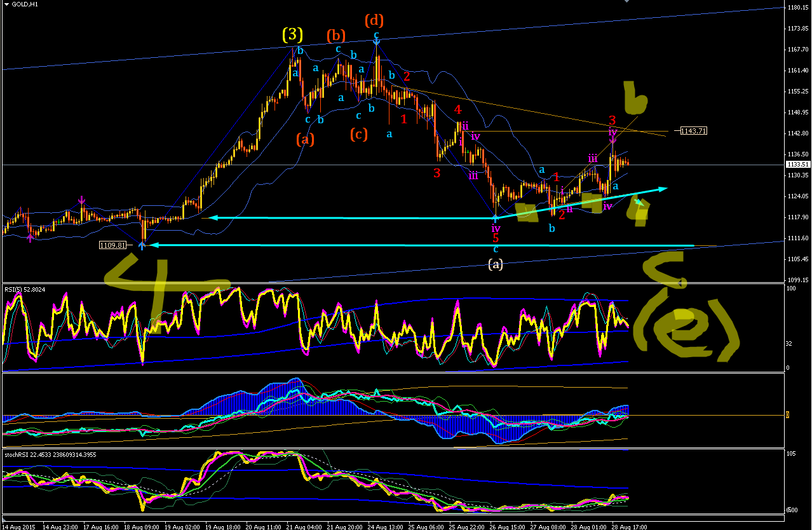
Task: Select the white (a) wave label
Action: coord(496,265)
